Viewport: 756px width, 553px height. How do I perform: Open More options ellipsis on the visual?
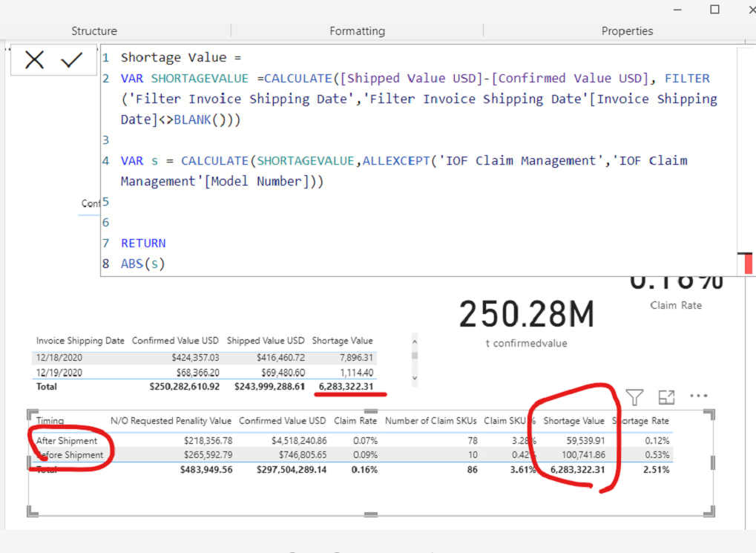point(699,396)
